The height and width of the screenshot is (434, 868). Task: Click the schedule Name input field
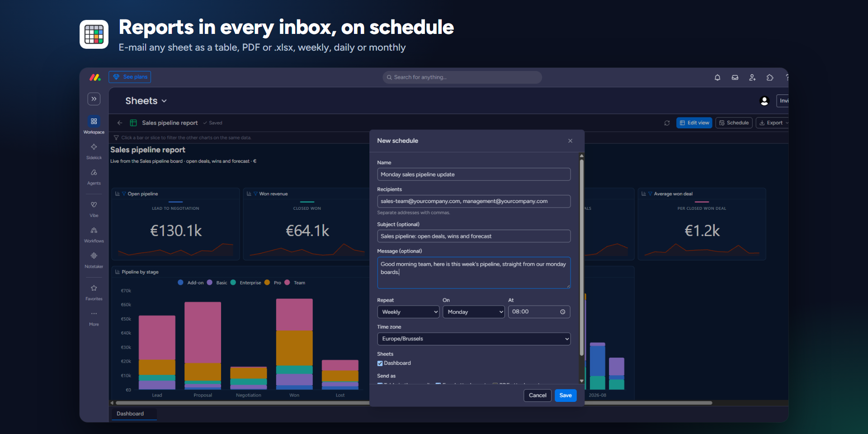[474, 175]
